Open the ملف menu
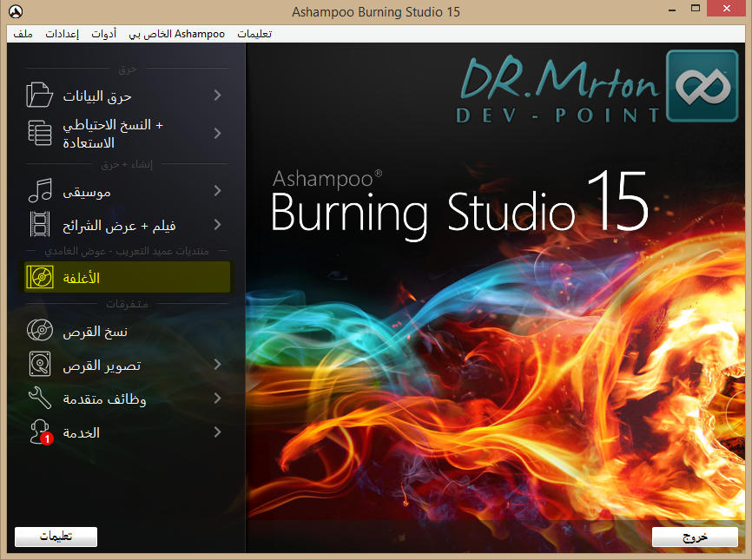The image size is (752, 560). tap(23, 34)
